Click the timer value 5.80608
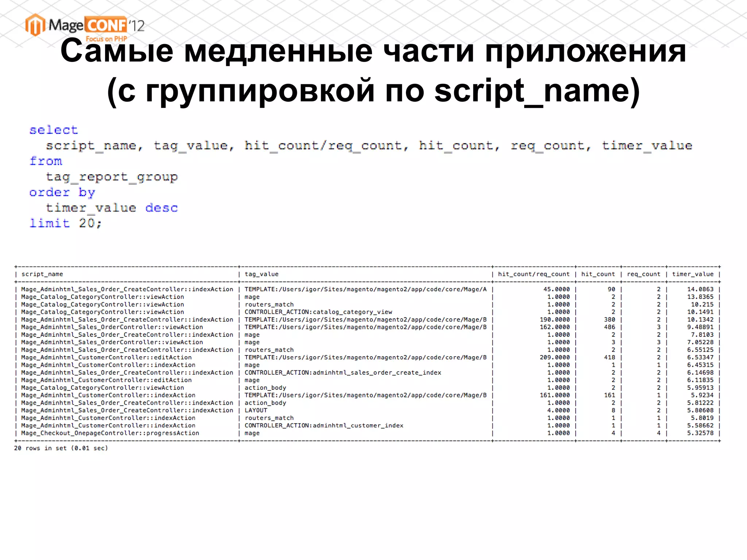The height and width of the screenshot is (560, 747). point(700,411)
